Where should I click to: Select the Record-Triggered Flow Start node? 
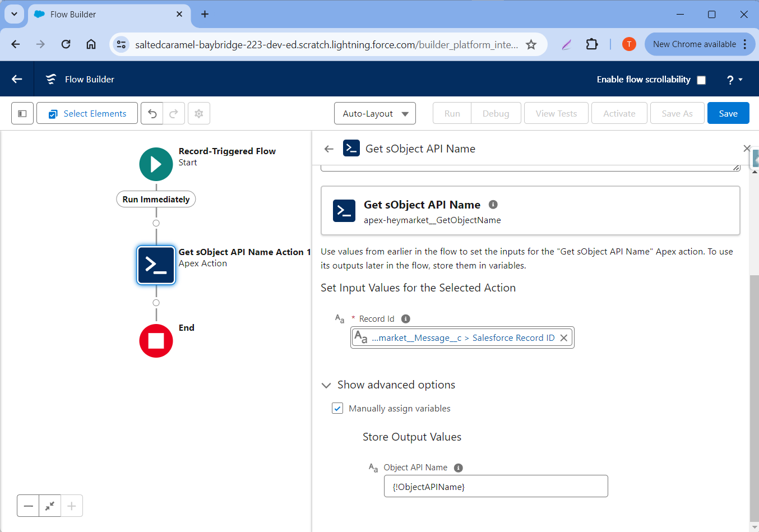click(x=156, y=164)
